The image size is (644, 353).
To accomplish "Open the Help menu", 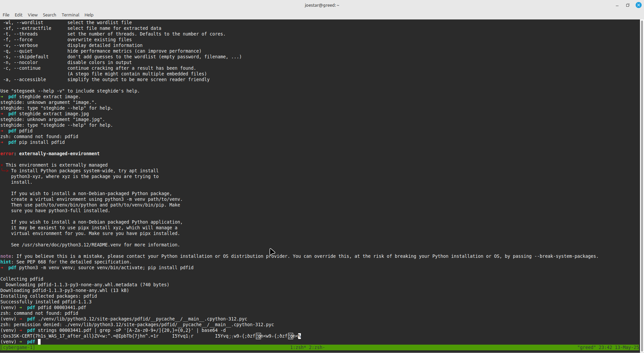I will click(x=89, y=15).
